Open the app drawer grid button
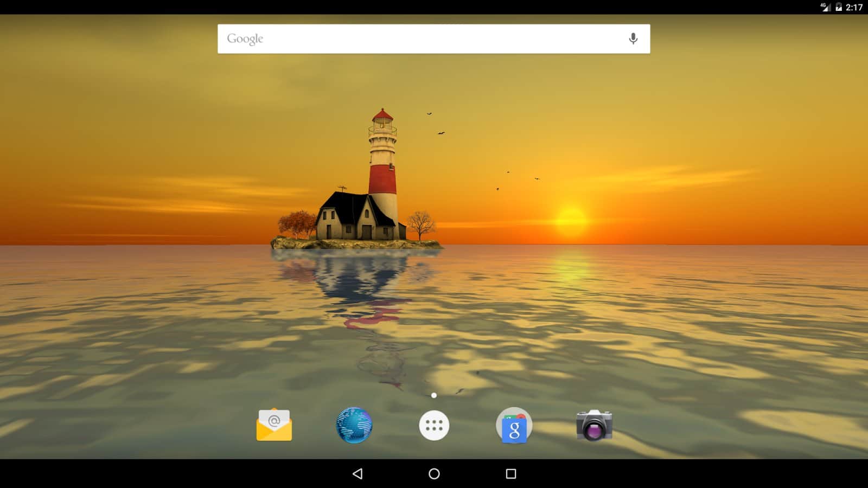This screenshot has width=868, height=488. 434,426
